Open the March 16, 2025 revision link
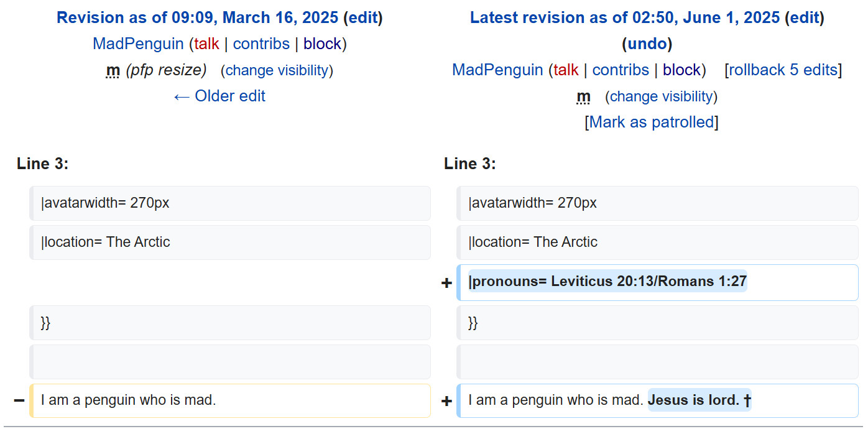This screenshot has height=439, width=868. (198, 17)
